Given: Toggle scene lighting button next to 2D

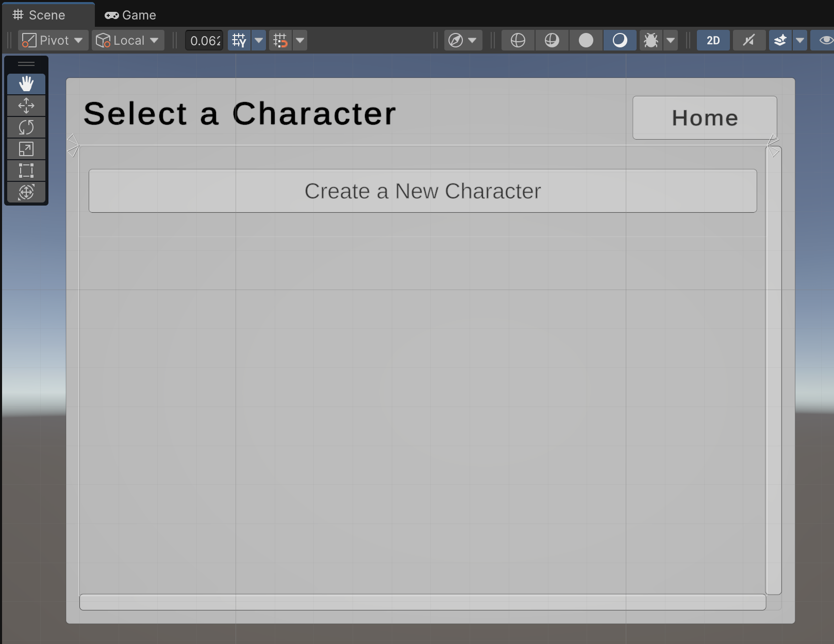Looking at the screenshot, I should pos(748,40).
